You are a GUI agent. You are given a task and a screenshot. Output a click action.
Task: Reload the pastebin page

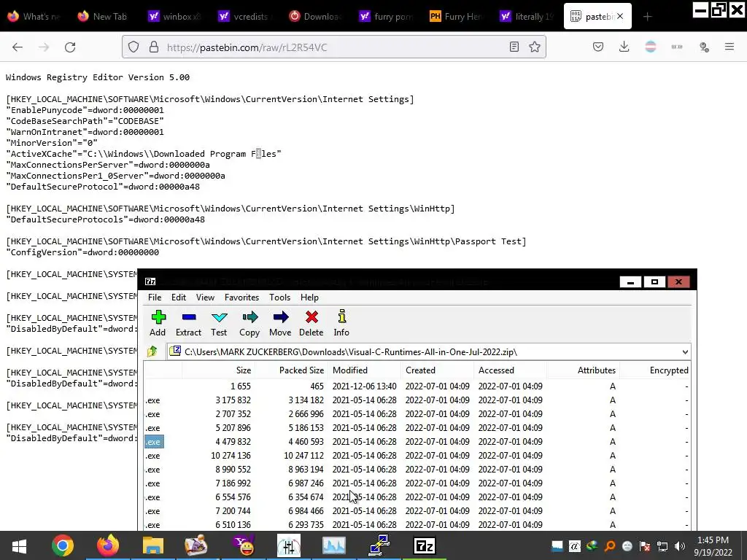(70, 47)
